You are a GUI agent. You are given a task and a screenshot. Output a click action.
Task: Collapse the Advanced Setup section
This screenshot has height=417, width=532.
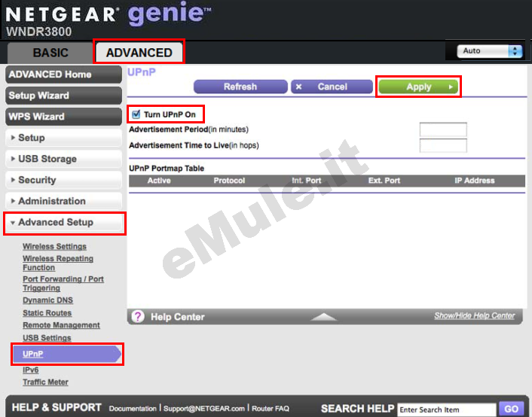(x=64, y=222)
